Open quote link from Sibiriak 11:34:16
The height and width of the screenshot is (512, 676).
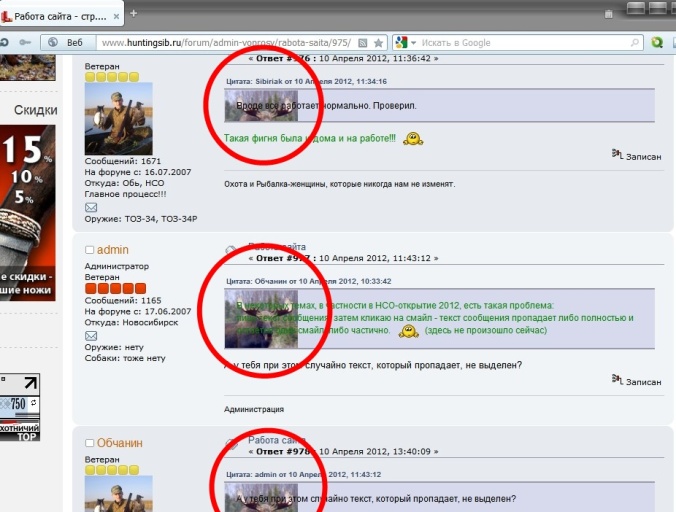click(x=307, y=81)
